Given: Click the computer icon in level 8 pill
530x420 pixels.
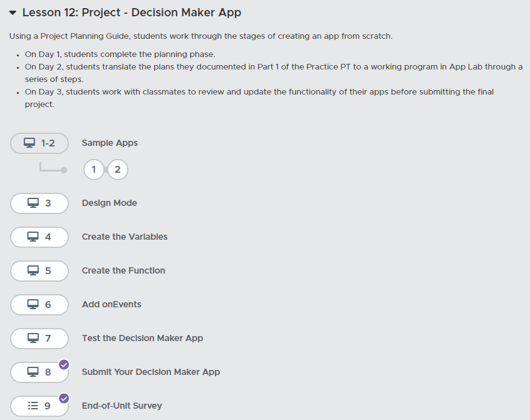Looking at the screenshot, I should pos(33,372).
